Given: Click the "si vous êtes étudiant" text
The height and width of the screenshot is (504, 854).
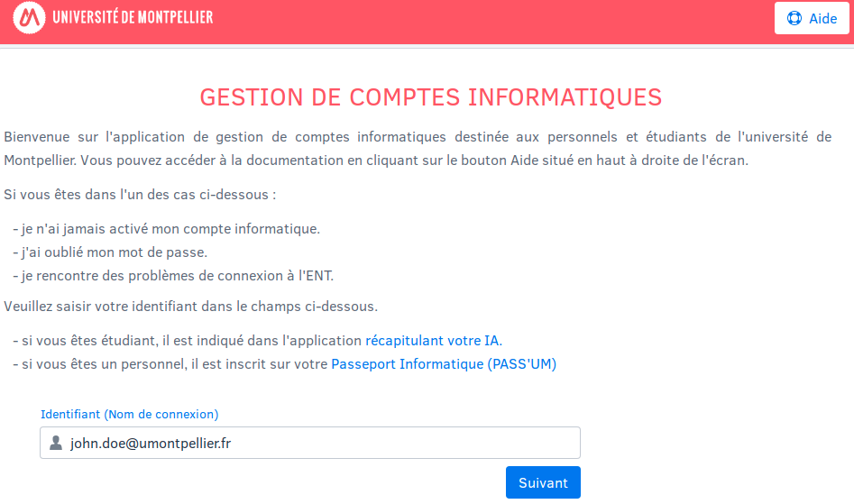Looking at the screenshot, I should point(189,341).
